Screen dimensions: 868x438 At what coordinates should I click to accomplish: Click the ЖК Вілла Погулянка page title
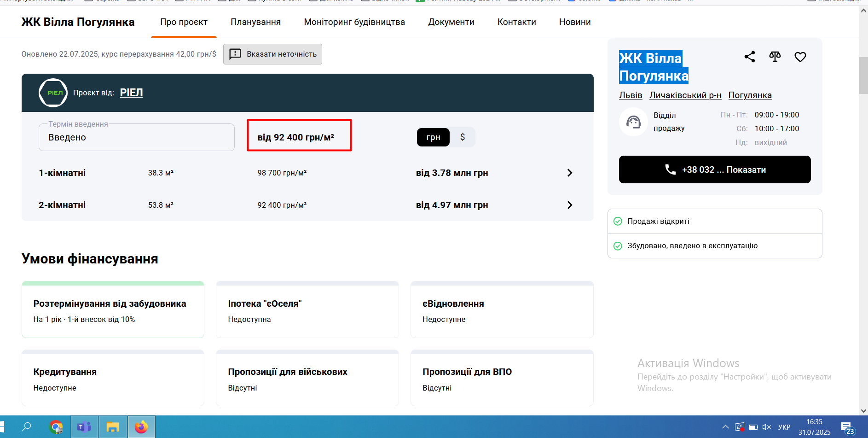[78, 22]
